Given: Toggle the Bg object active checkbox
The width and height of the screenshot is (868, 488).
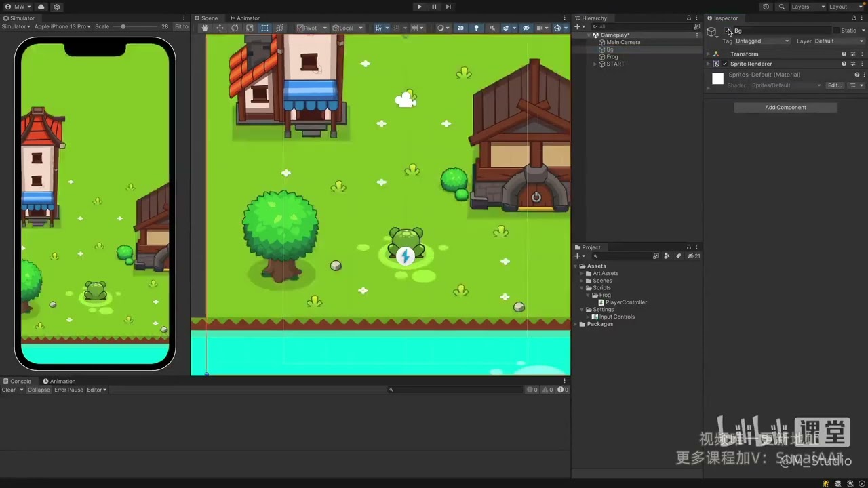Looking at the screenshot, I should (x=729, y=30).
